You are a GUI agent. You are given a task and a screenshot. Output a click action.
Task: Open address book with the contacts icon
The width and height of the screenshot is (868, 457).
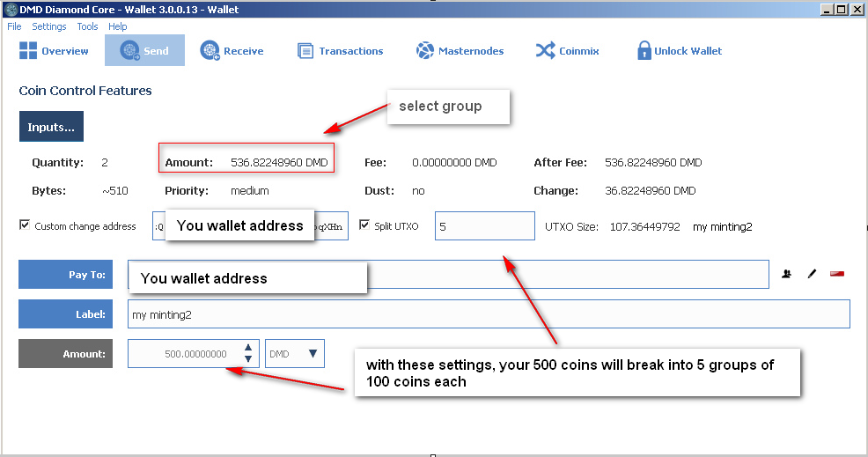pyautogui.click(x=787, y=274)
